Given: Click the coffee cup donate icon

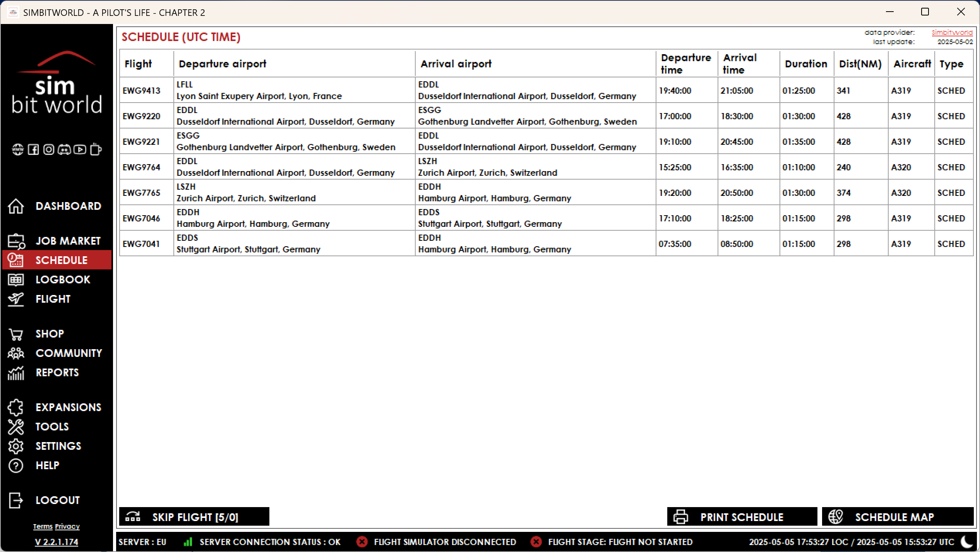Looking at the screenshot, I should coord(96,149).
